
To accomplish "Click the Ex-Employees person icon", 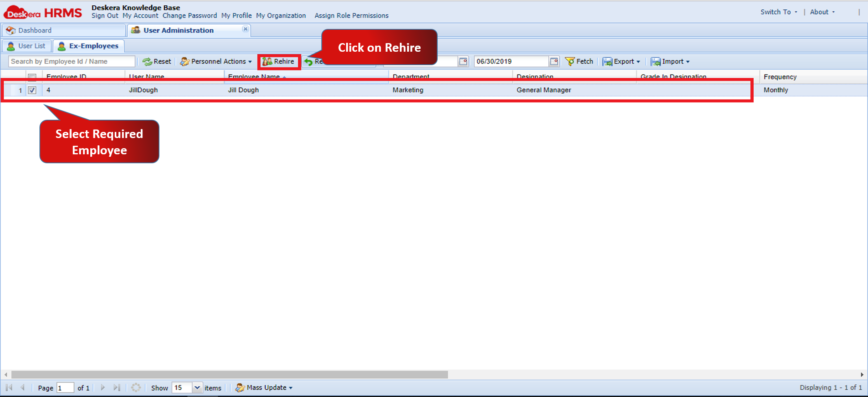I will pos(61,46).
